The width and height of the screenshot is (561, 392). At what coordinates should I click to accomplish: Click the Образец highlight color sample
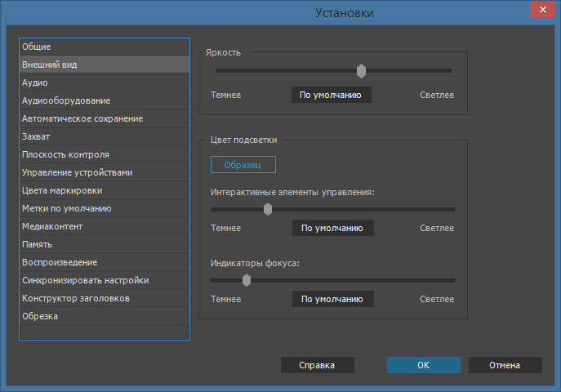[243, 164]
